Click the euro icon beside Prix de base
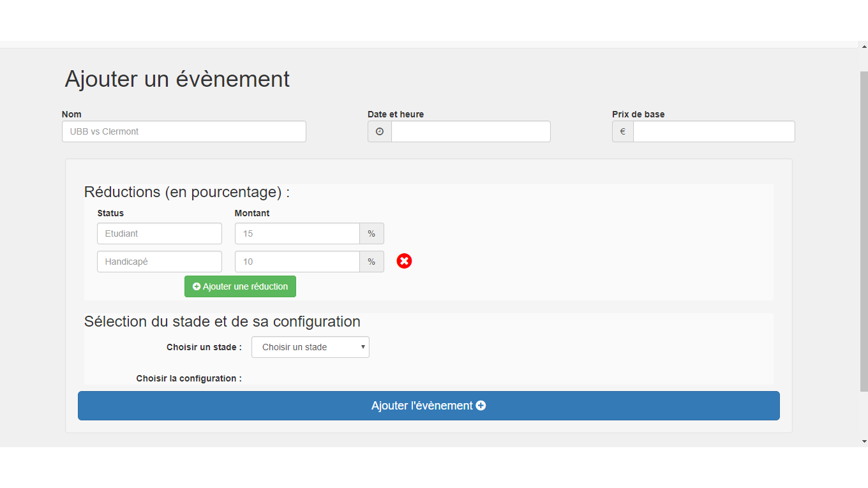Image resolution: width=868 pixels, height=488 pixels. (623, 131)
